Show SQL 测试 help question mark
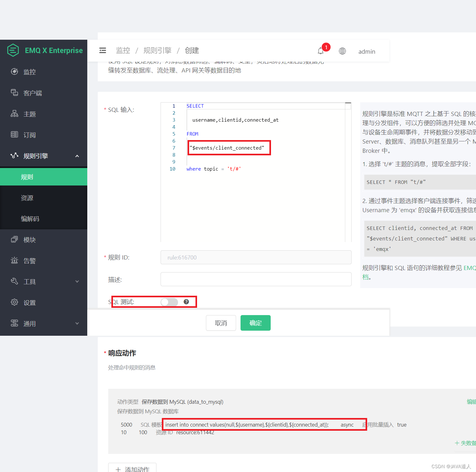Image resolution: width=476 pixels, height=472 pixels. click(186, 302)
